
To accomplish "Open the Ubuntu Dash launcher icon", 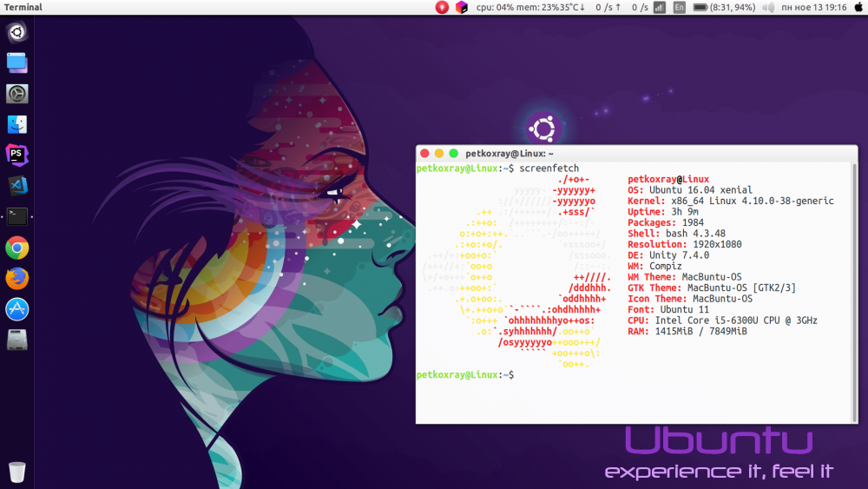I will pos(17,32).
